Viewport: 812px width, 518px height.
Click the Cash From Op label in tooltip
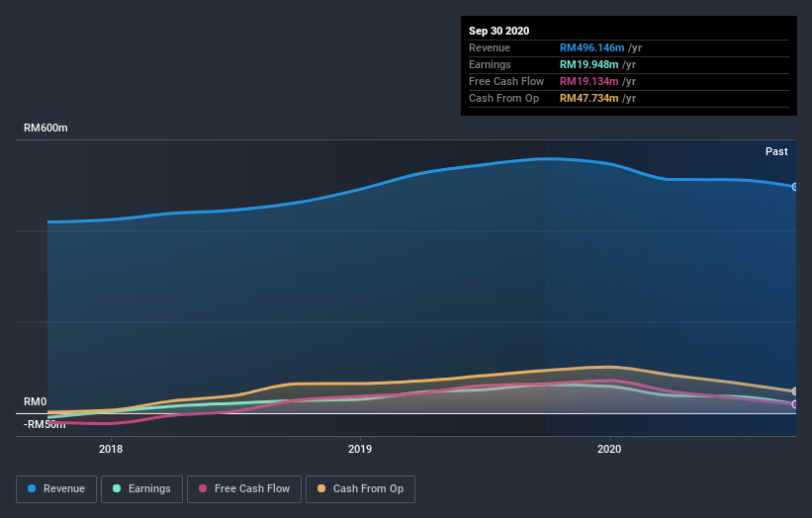tap(503, 98)
